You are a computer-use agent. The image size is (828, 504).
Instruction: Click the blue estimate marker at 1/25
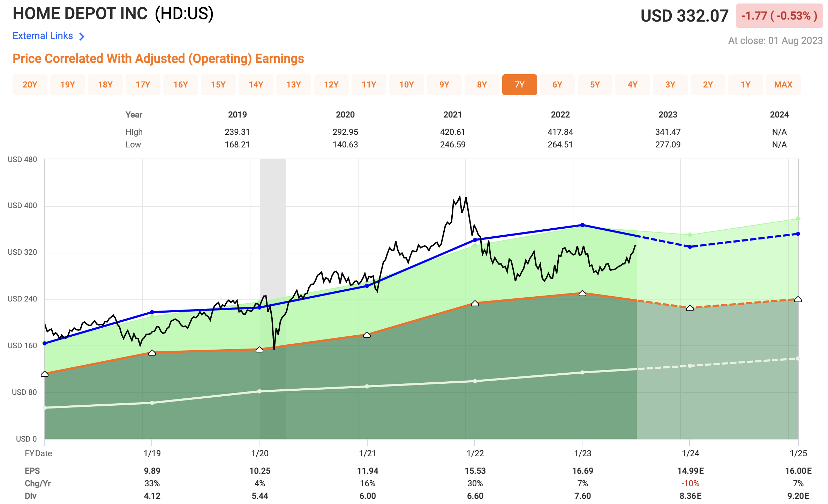pos(798,234)
